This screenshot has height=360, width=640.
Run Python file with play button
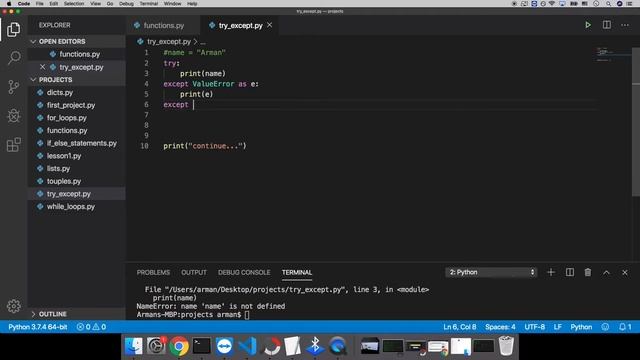click(588, 25)
